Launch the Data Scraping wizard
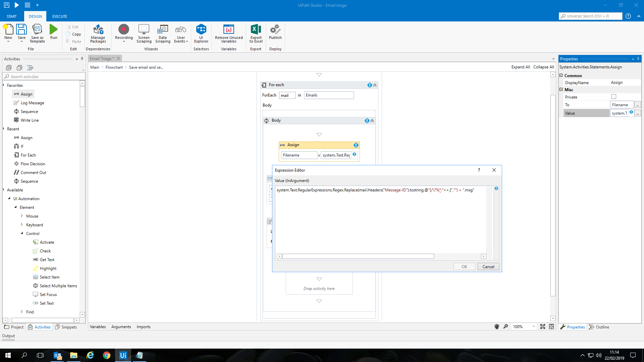Viewport: 644px width, 362px height. click(x=163, y=34)
